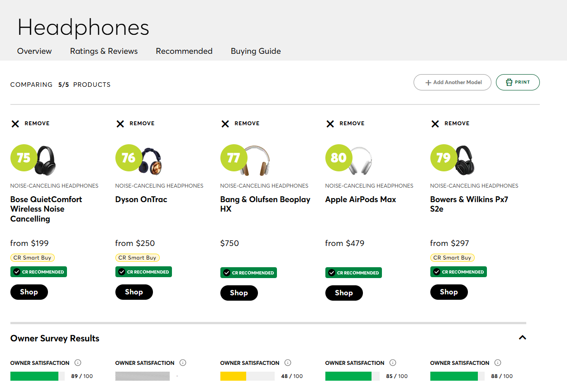The height and width of the screenshot is (392, 567).
Task: Remove Bose QuietComfort using its X icon
Action: click(15, 124)
